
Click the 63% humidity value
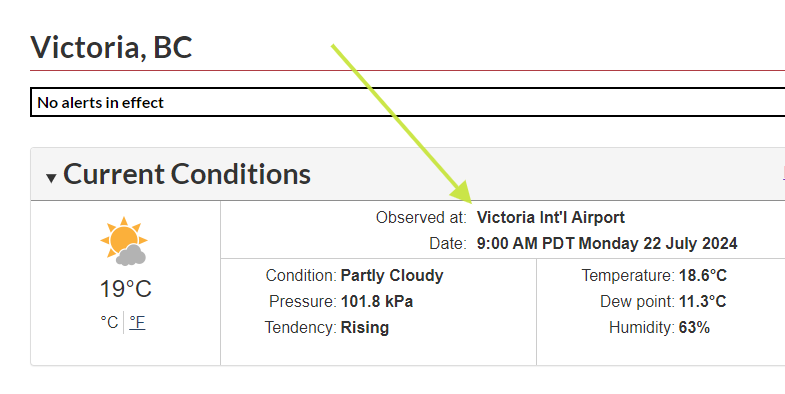694,327
